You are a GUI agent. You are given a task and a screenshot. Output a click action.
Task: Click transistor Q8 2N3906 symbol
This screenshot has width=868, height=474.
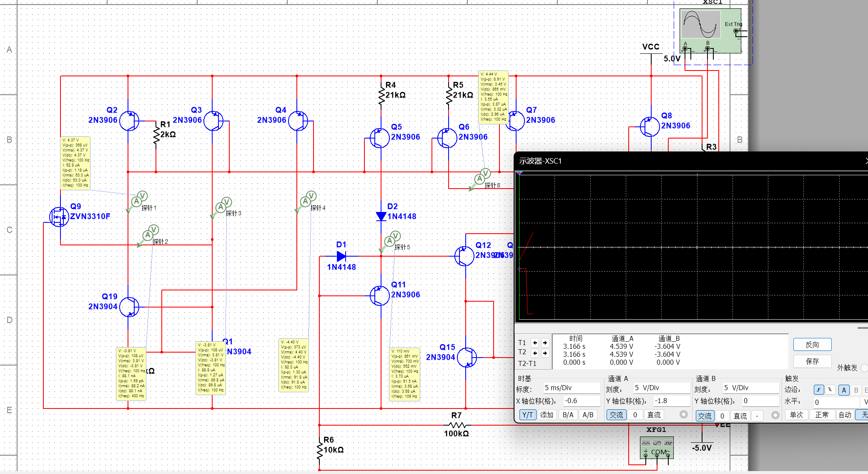650,127
